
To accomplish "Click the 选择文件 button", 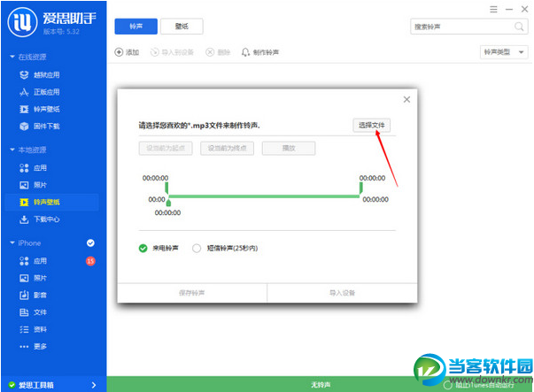I will (x=372, y=126).
